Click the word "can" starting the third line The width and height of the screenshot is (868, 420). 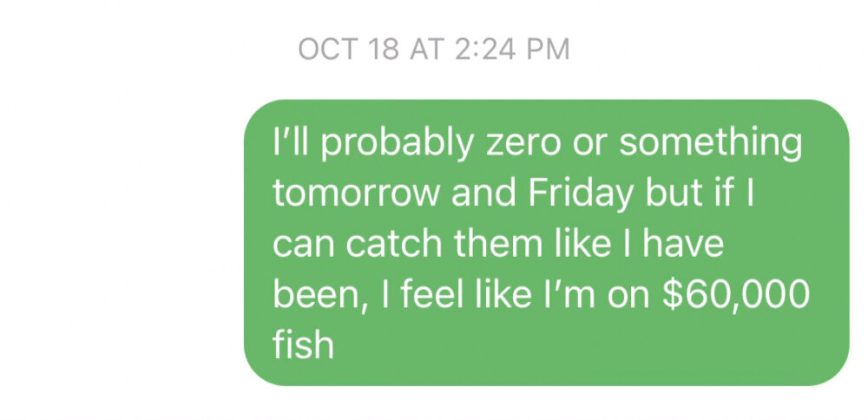[x=301, y=246]
